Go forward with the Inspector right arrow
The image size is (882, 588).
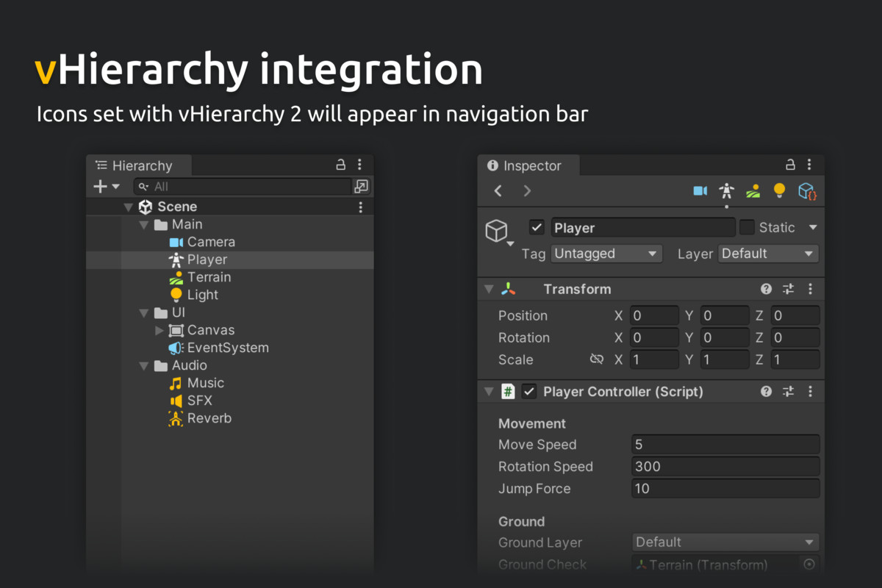click(x=527, y=191)
